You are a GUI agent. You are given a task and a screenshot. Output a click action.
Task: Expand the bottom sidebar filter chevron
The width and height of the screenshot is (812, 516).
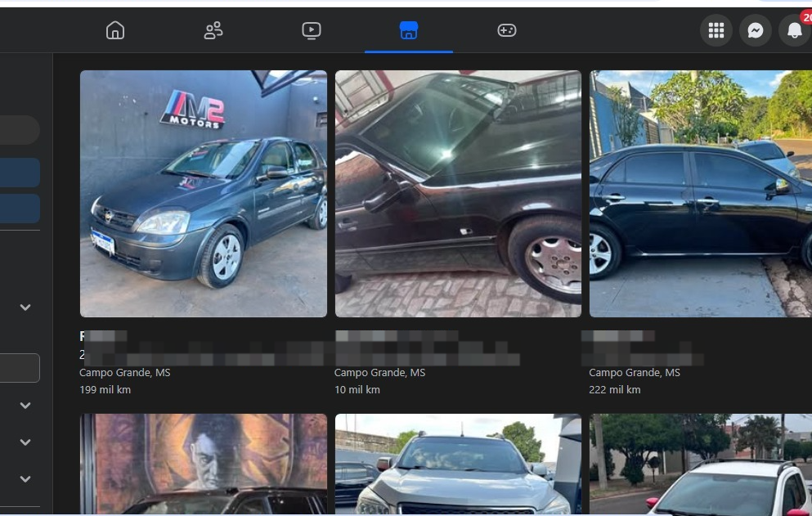[25, 478]
